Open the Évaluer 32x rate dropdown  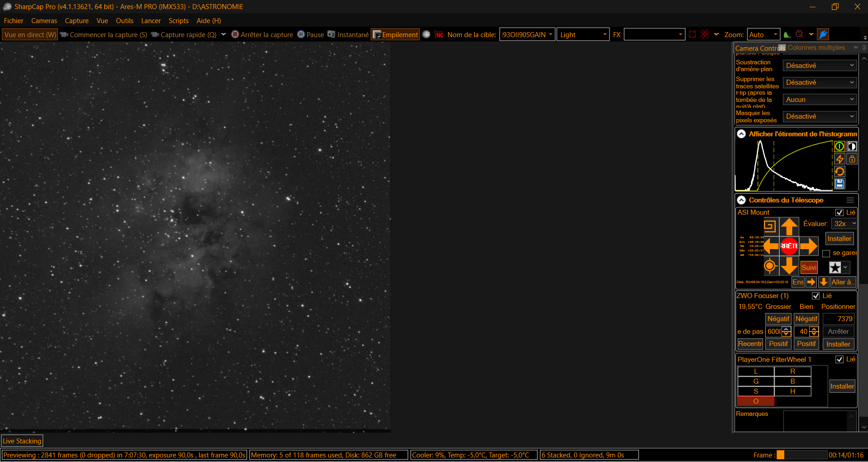tap(844, 224)
